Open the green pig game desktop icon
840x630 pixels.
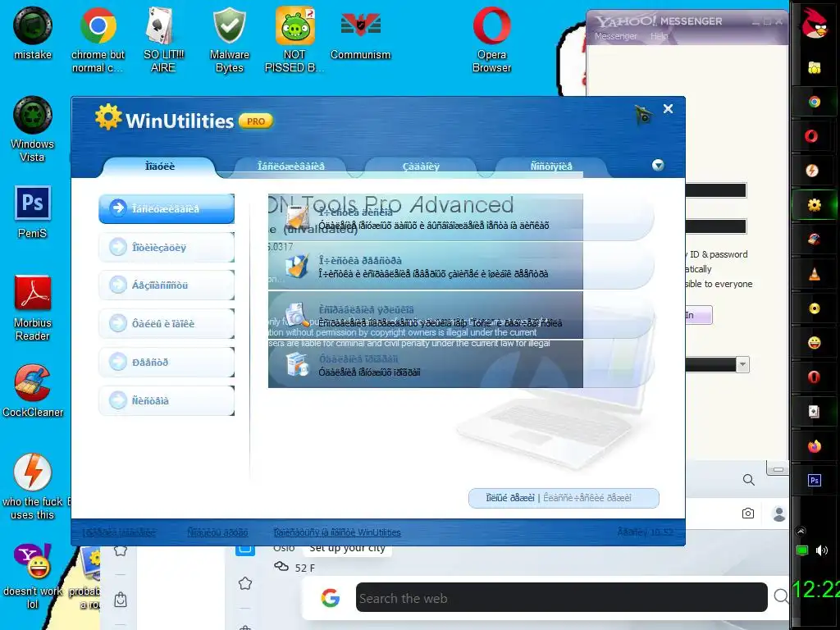[x=294, y=39]
